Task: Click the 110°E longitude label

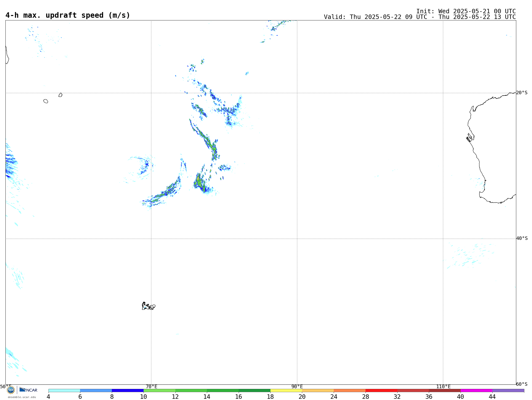Action: pos(443,386)
